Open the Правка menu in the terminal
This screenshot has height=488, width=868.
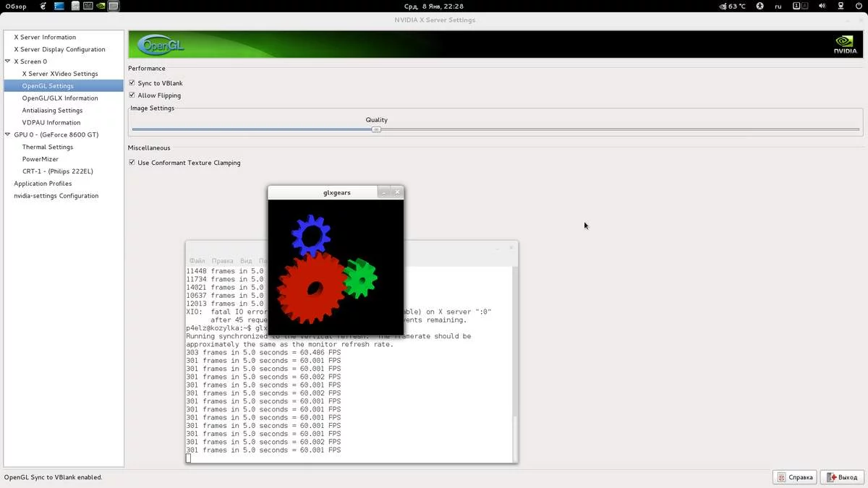222,261
